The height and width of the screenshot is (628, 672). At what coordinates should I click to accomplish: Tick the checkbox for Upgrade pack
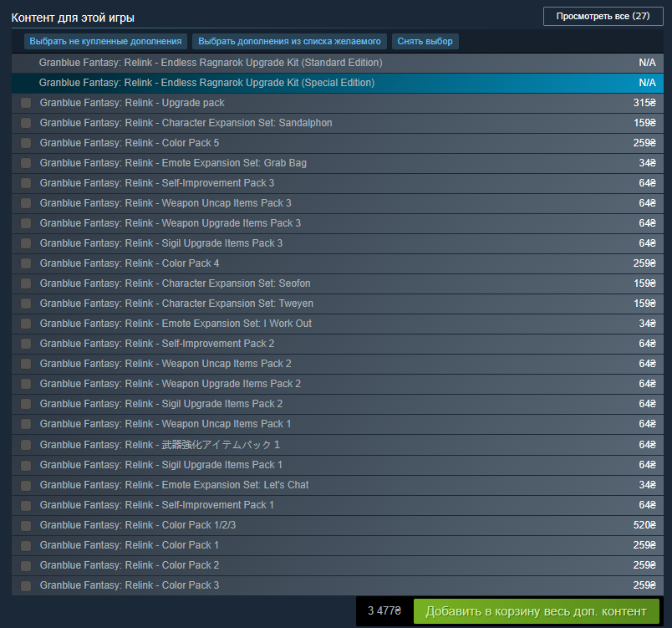(26, 103)
